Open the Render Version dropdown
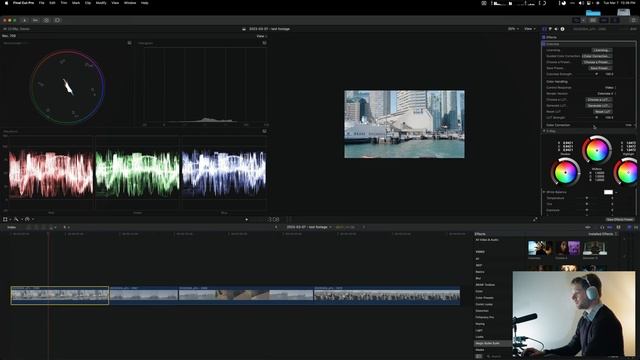This screenshot has height=360, width=640. click(x=606, y=94)
